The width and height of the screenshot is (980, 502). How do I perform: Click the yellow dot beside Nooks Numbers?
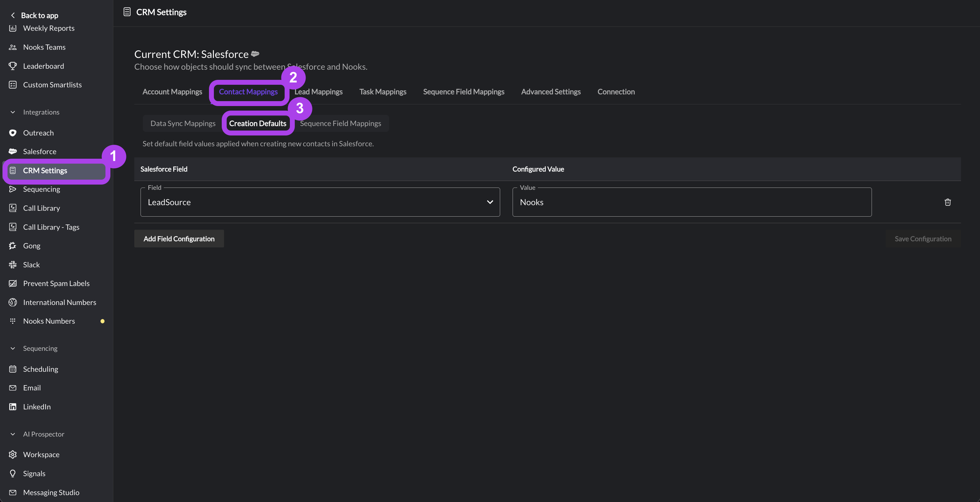click(102, 321)
